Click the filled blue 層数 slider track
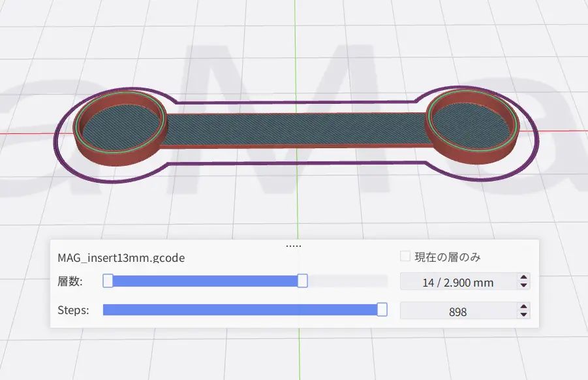This screenshot has height=380, width=588. [206, 281]
